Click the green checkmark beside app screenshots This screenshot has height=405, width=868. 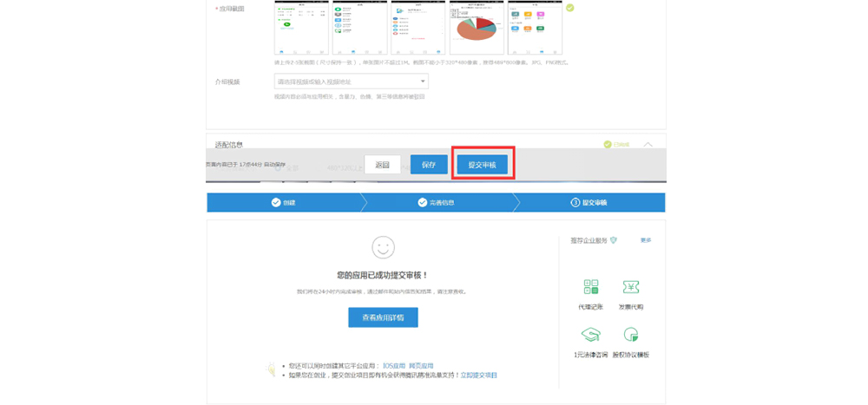tap(570, 8)
